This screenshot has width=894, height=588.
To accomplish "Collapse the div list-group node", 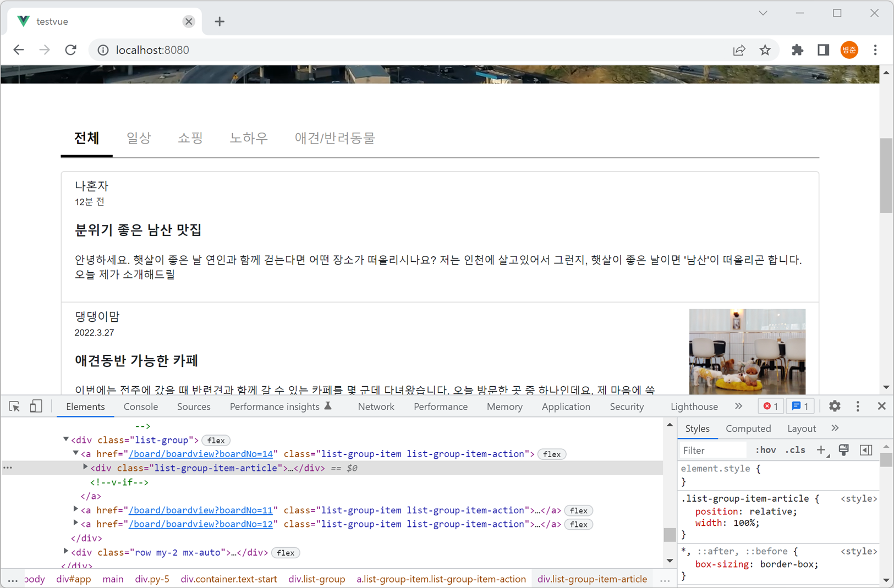I will [x=65, y=439].
